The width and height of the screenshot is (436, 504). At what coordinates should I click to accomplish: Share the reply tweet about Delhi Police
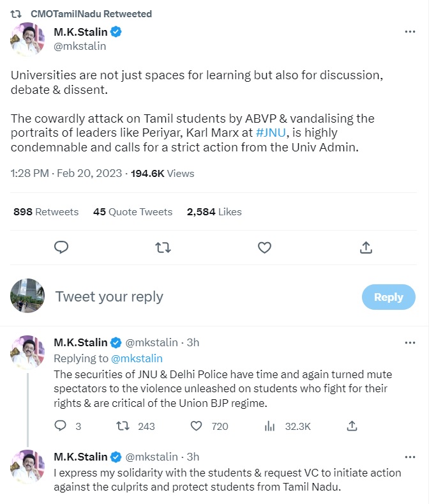(352, 426)
